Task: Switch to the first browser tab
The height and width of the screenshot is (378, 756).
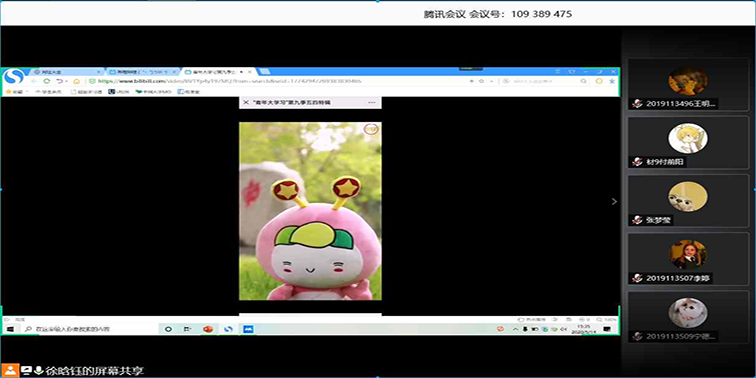Action: click(68, 72)
